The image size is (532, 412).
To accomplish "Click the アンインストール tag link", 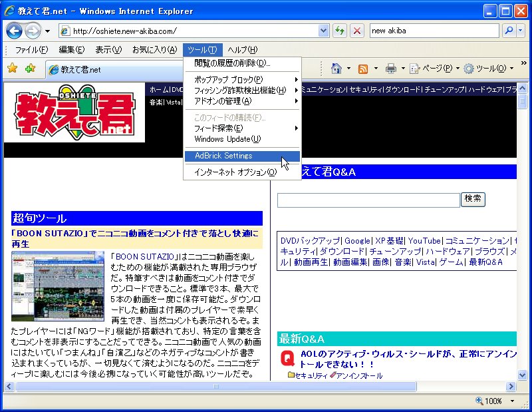I will (x=359, y=375).
